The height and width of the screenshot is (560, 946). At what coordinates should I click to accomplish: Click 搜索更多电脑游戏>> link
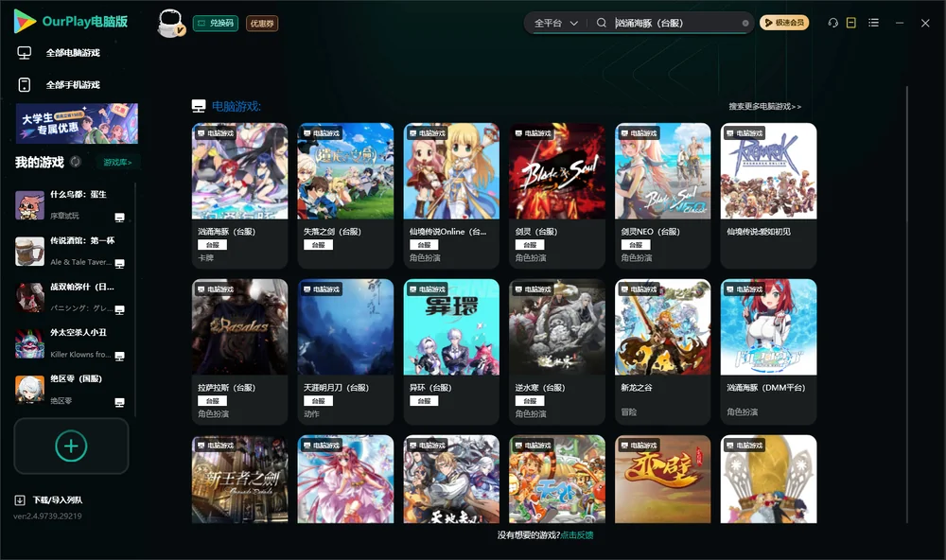coord(765,106)
